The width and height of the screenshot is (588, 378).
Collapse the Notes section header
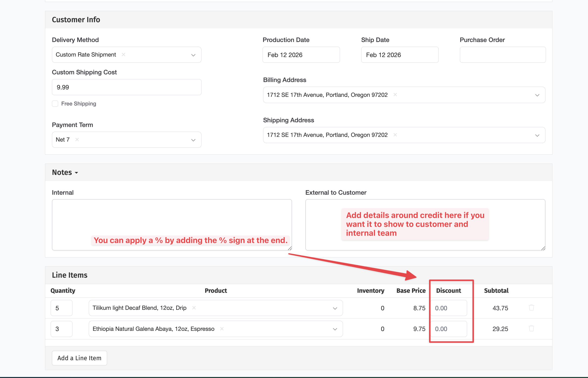[65, 172]
